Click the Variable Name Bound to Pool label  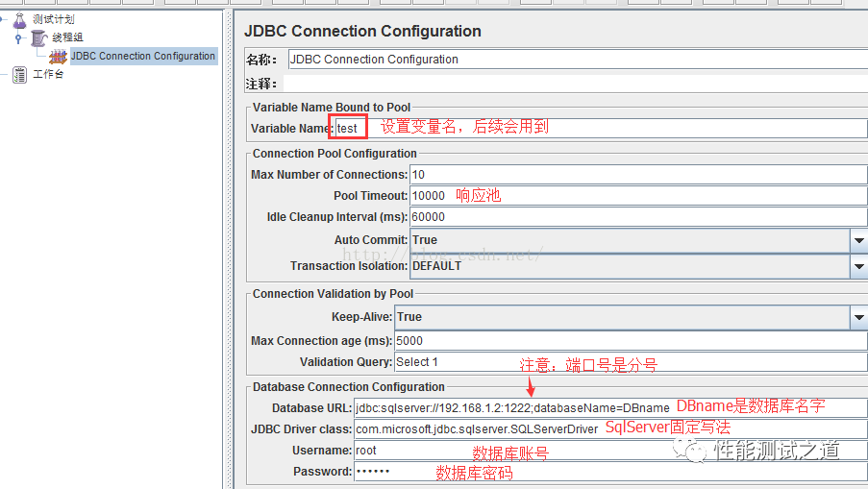tap(332, 108)
